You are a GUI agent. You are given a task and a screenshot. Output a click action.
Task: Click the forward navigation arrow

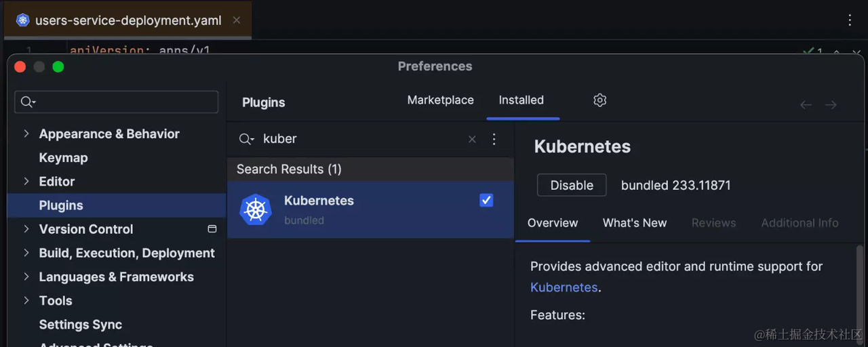coord(831,104)
